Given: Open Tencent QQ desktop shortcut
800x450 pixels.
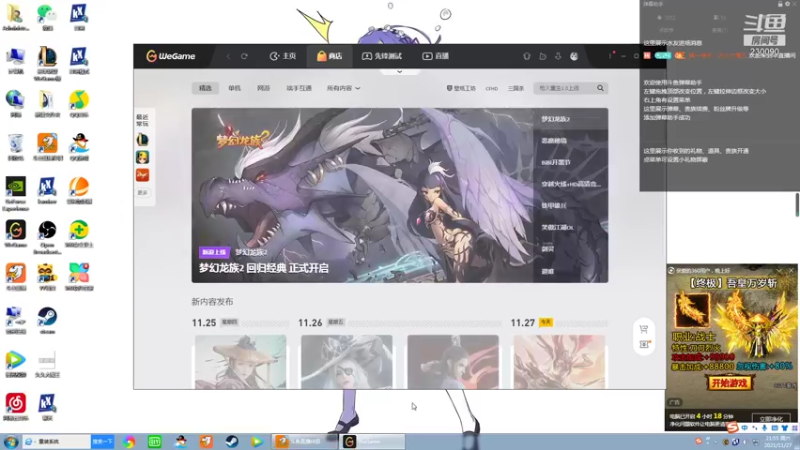Looking at the screenshot, I should [79, 147].
